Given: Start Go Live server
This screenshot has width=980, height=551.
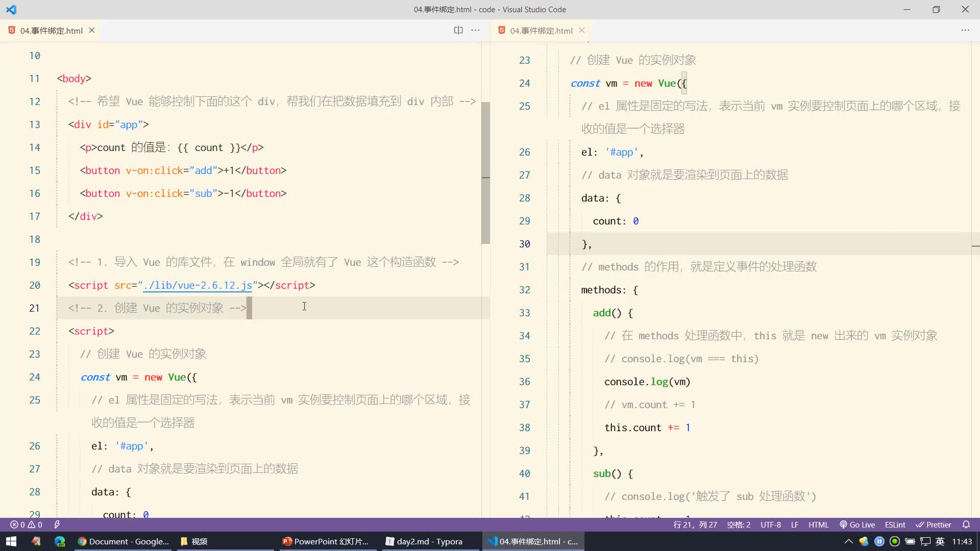Looking at the screenshot, I should click(857, 524).
